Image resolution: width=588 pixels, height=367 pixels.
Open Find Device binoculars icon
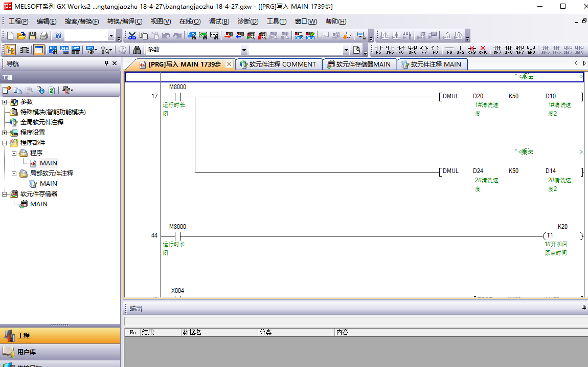coord(137,50)
